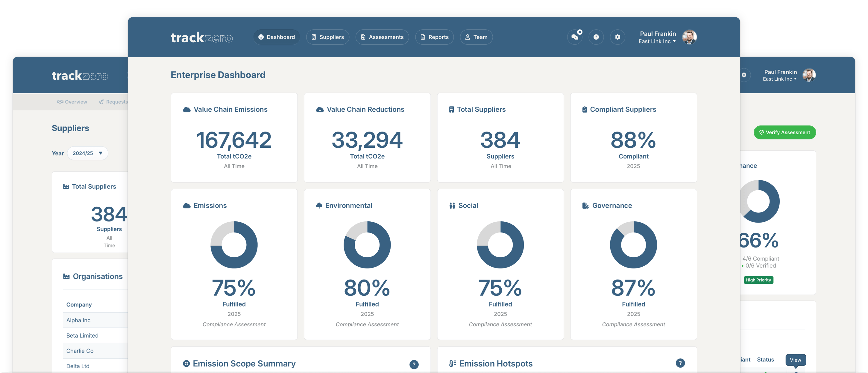Click the Emission Hotspots thermometer icon
The height and width of the screenshot is (373, 868).
453,363
